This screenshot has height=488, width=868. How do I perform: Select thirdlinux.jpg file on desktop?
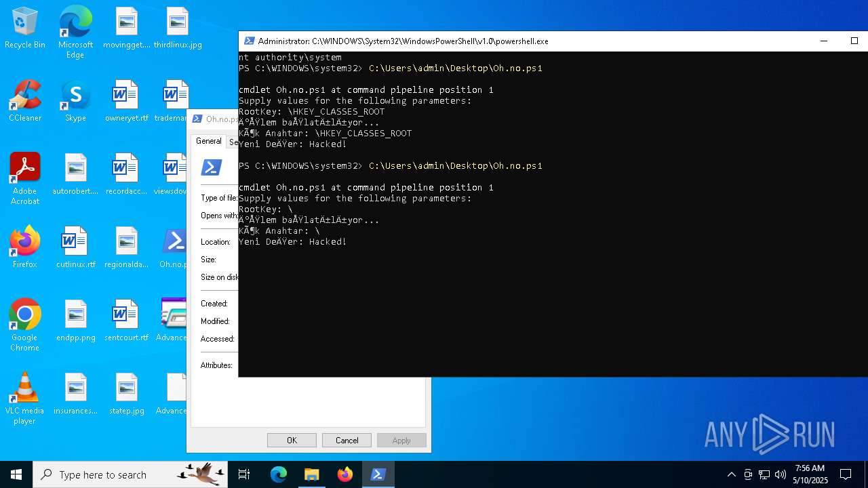(x=177, y=28)
